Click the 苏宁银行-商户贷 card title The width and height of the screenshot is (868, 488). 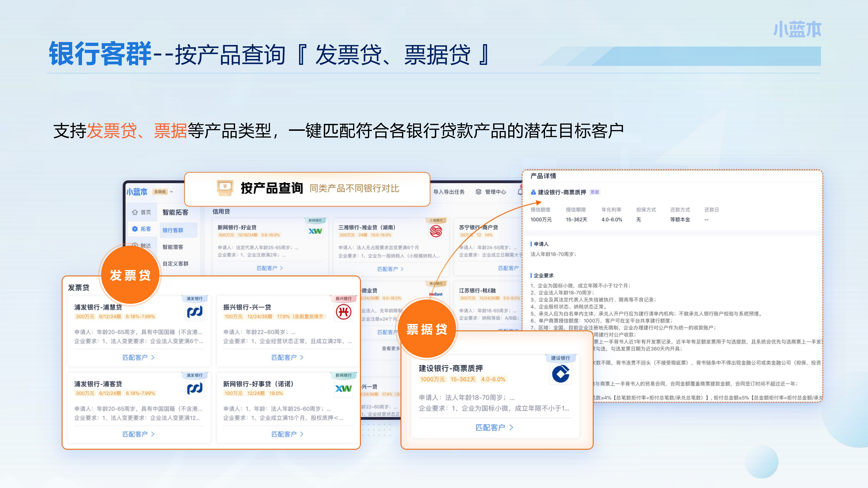(x=479, y=228)
